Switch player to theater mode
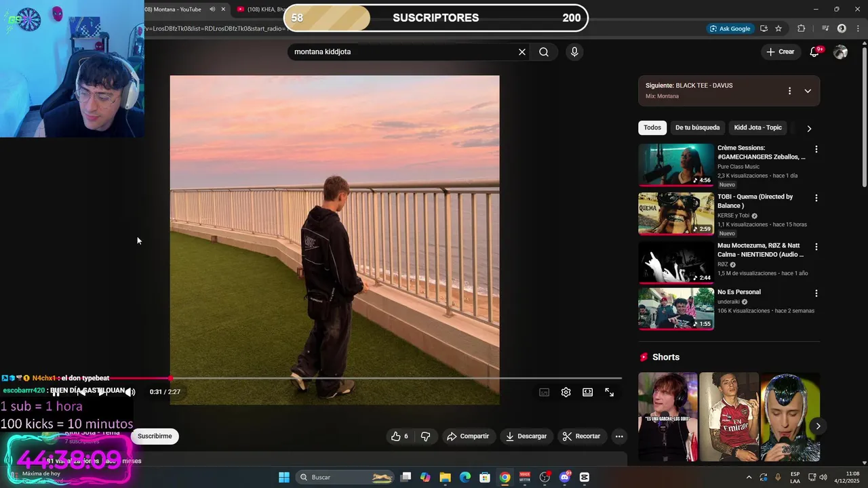 click(x=588, y=392)
